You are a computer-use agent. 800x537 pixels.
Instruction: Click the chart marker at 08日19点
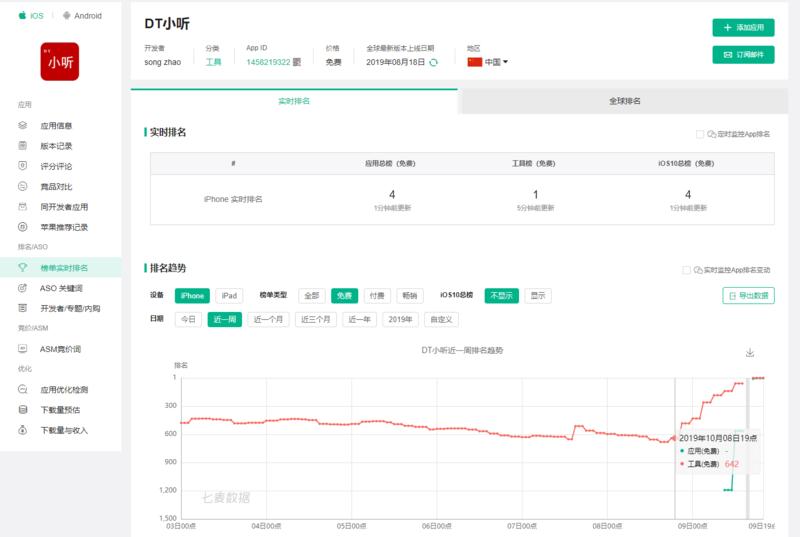(x=673, y=438)
